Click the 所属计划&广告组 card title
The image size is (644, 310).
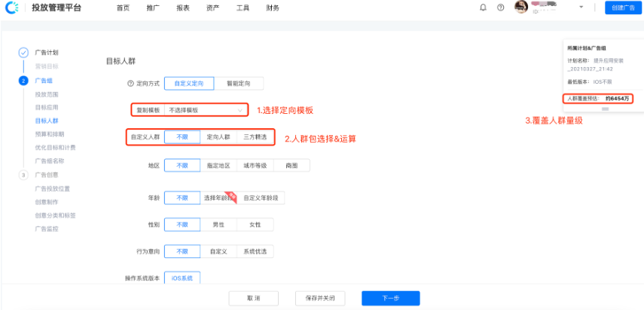587,48
